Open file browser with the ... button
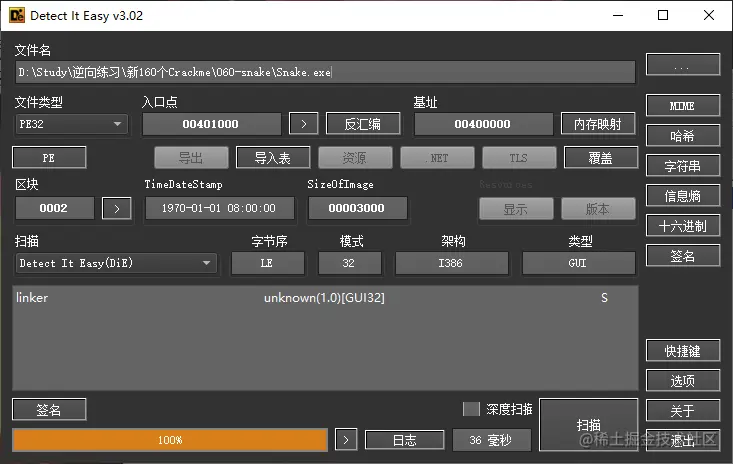This screenshot has width=733, height=464. click(683, 64)
